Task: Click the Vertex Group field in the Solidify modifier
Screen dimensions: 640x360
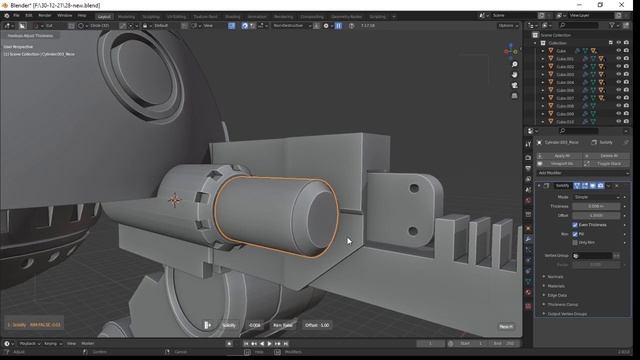Action: pyautogui.click(x=592, y=256)
